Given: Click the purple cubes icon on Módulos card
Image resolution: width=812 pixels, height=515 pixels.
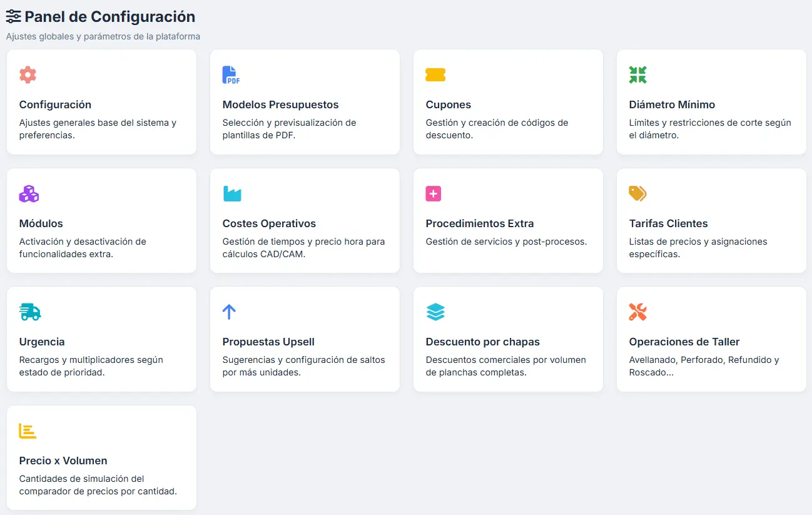Looking at the screenshot, I should 28,193.
